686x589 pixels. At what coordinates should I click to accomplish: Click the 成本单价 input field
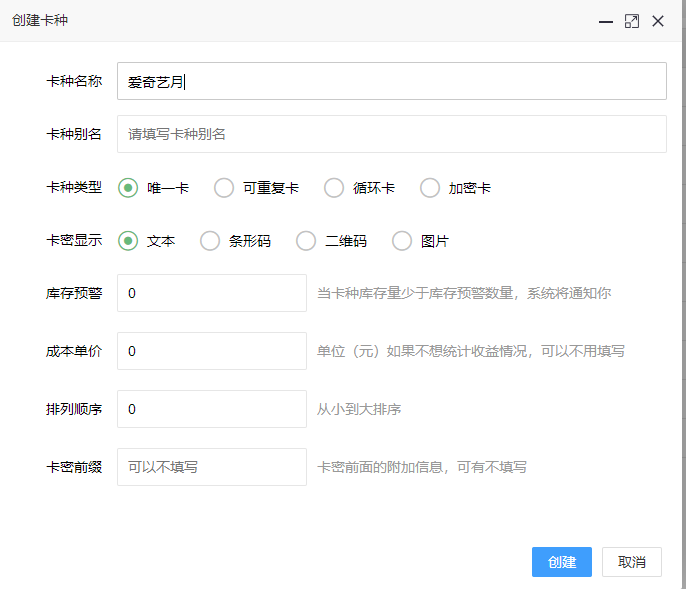click(212, 351)
